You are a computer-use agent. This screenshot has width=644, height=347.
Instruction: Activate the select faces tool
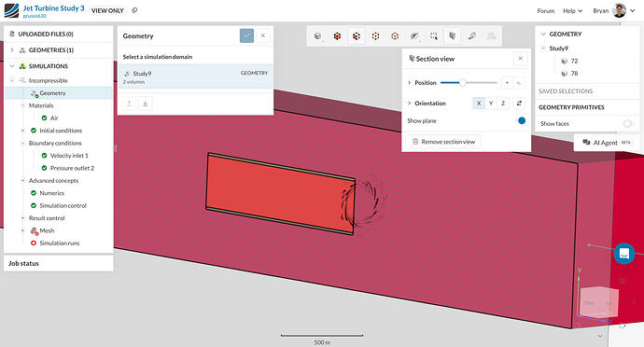coord(357,36)
